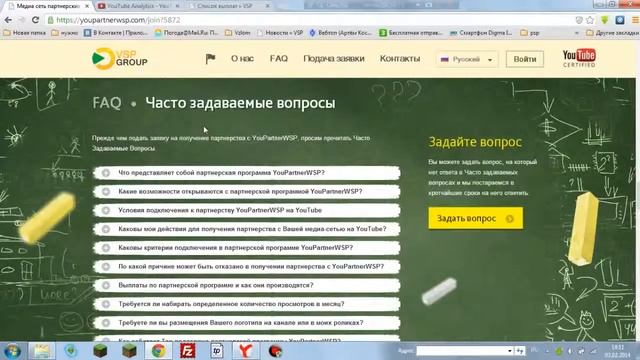Go forward with the browser forward arrow

22,20
